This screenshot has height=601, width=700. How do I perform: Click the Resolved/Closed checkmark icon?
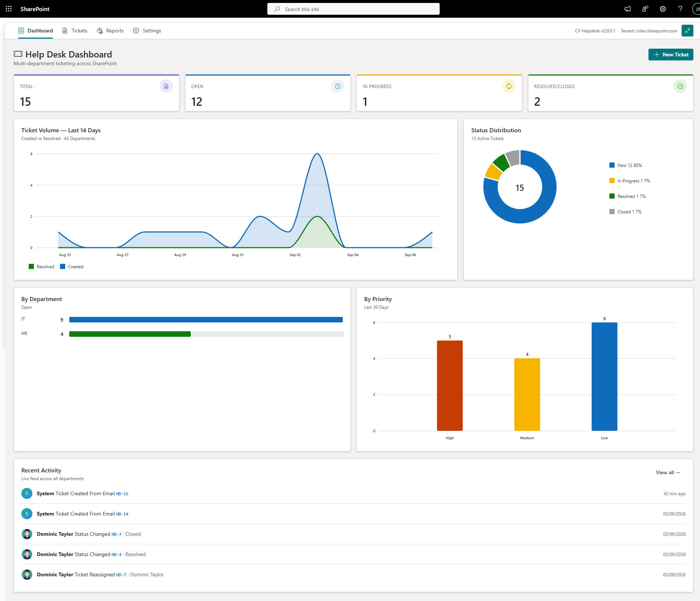tap(680, 86)
